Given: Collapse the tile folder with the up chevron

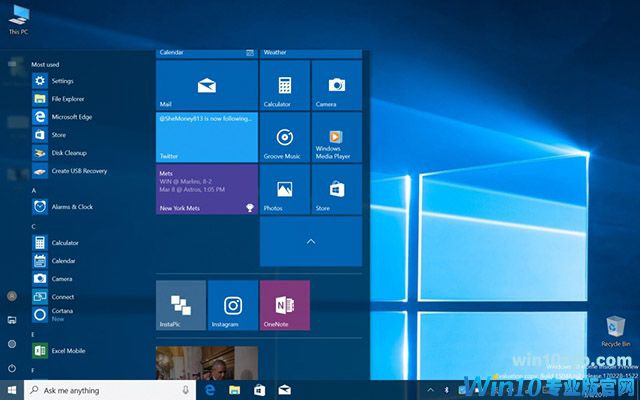Looking at the screenshot, I should tap(310, 242).
